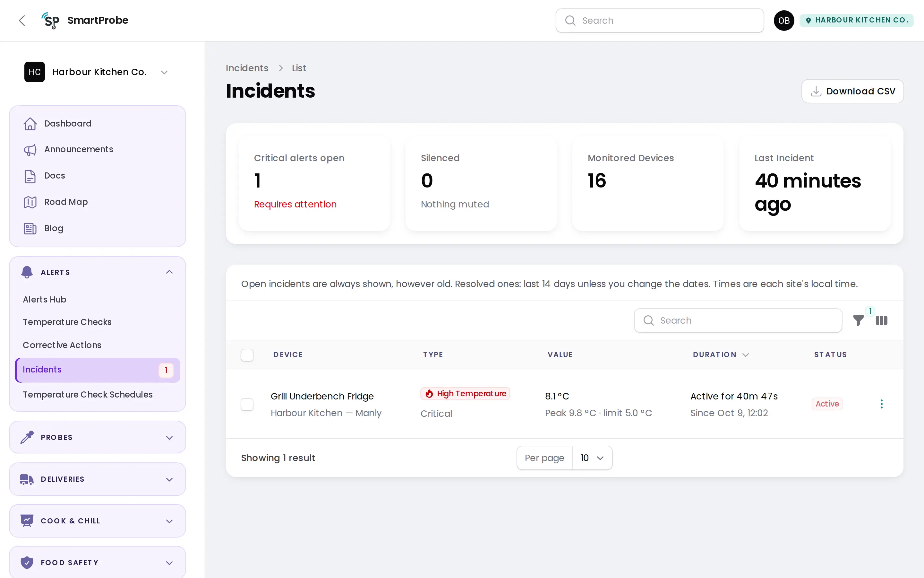Open row actions menu for Grill Underbench Fridge

[881, 404]
